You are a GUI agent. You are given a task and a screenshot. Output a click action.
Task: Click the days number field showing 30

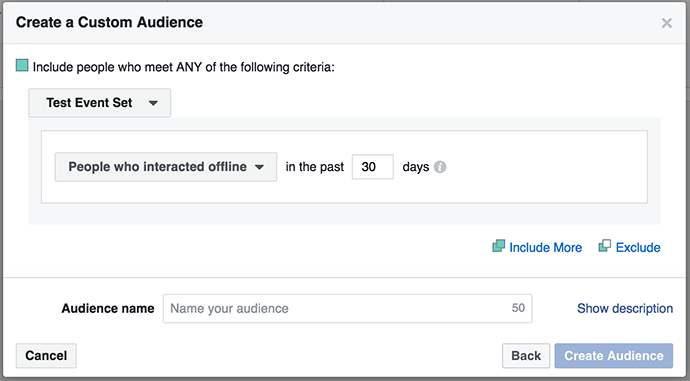(x=373, y=167)
